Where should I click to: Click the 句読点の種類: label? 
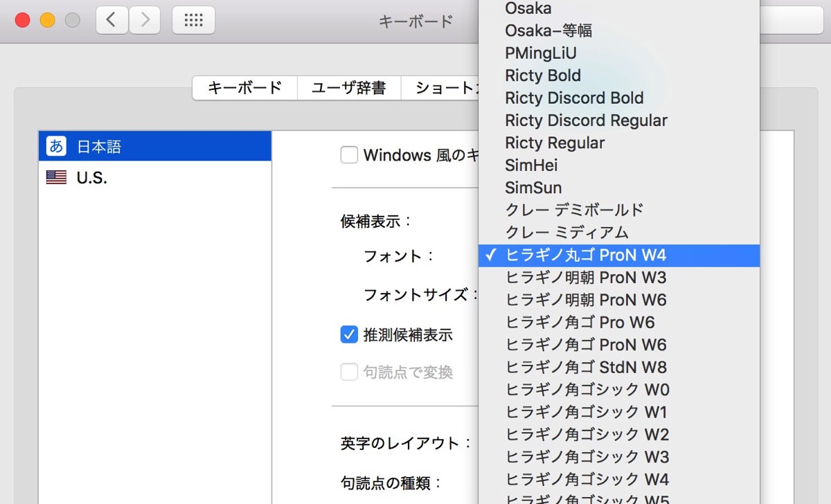click(x=391, y=483)
